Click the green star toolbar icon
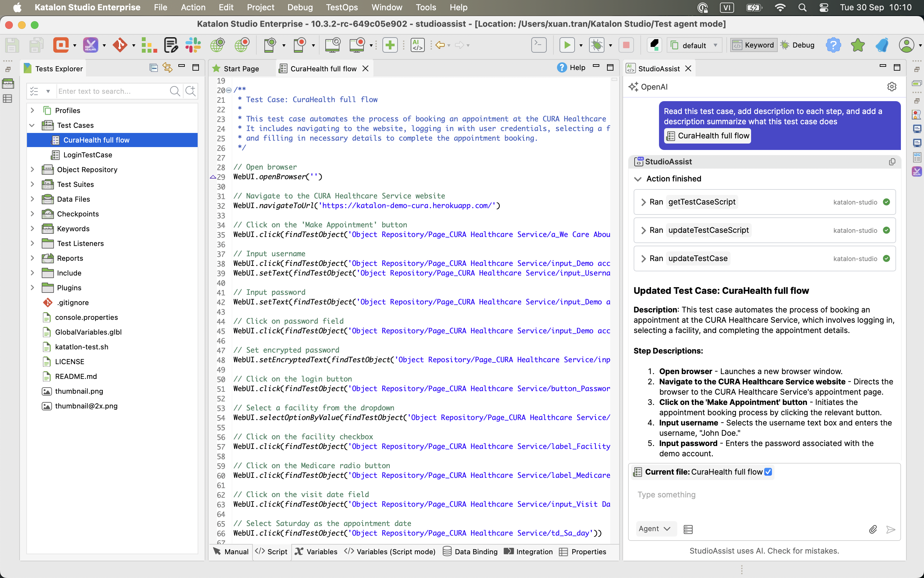 pyautogui.click(x=858, y=45)
